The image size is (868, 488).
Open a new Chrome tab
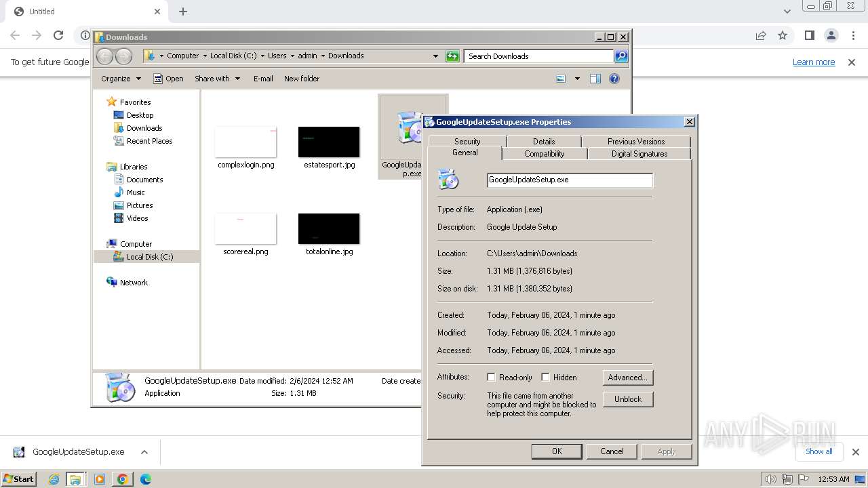click(183, 12)
